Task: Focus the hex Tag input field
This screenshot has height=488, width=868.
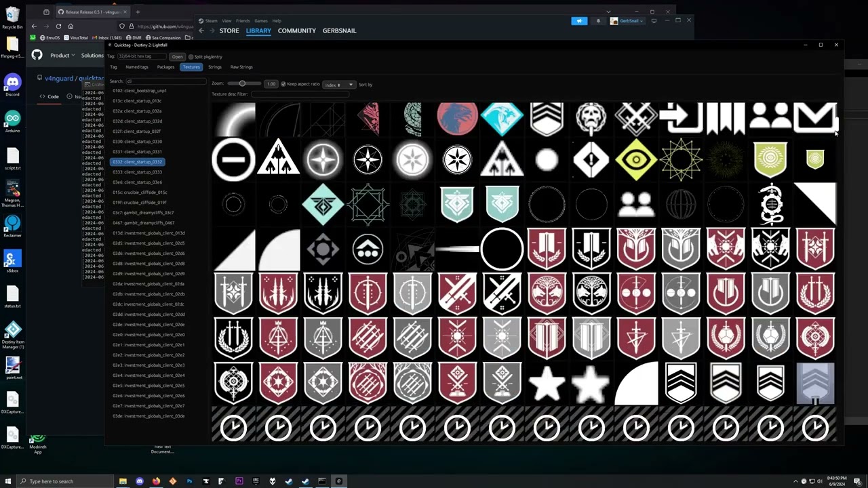Action: point(142,56)
